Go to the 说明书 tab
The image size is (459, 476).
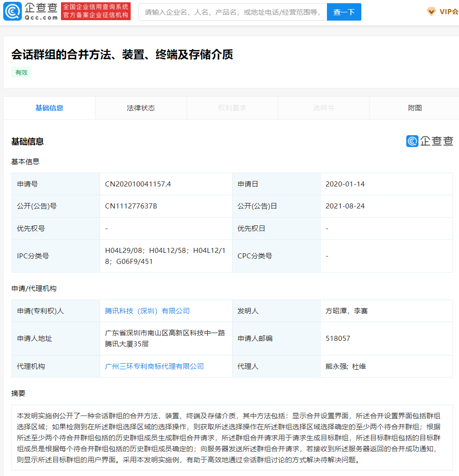[323, 108]
